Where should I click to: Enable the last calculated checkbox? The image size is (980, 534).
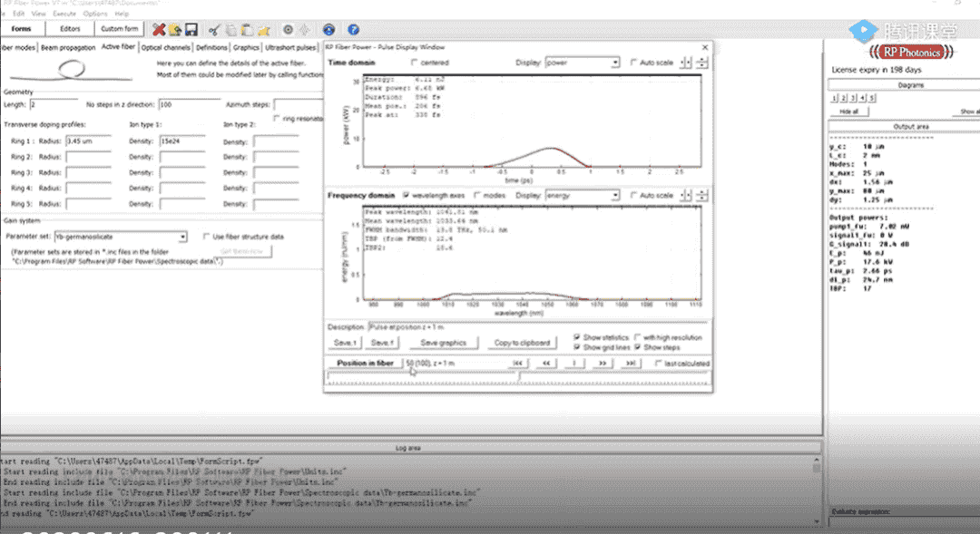pyautogui.click(x=658, y=363)
